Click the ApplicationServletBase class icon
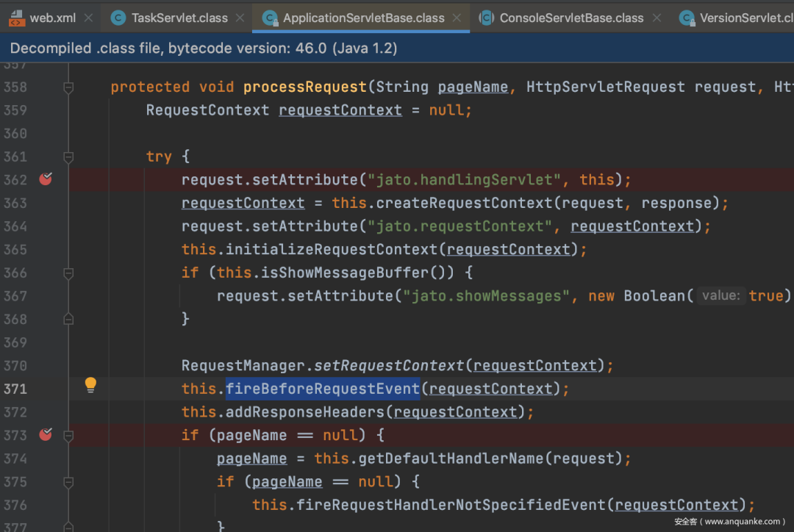The image size is (794, 532). [270, 18]
